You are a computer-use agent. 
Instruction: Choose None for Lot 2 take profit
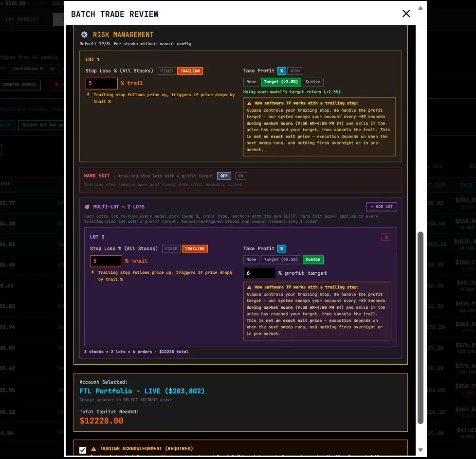[x=251, y=260]
